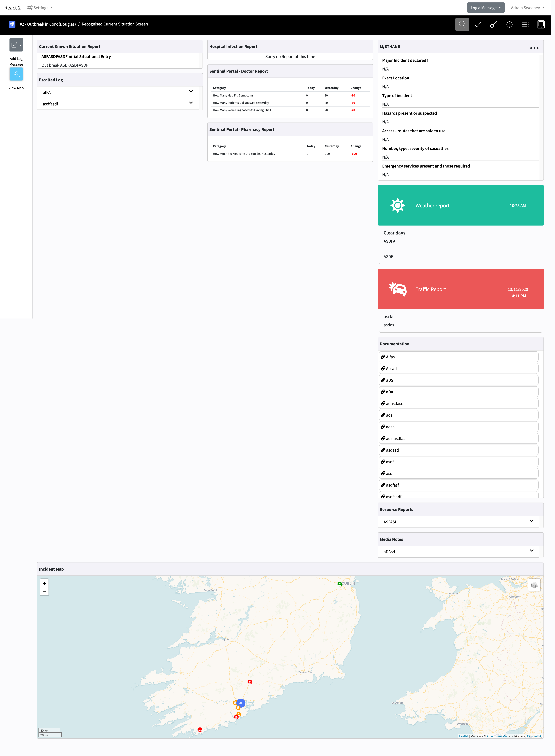555x756 pixels.
Task: Click the Add Log Message edit icon
Action: 16,45
